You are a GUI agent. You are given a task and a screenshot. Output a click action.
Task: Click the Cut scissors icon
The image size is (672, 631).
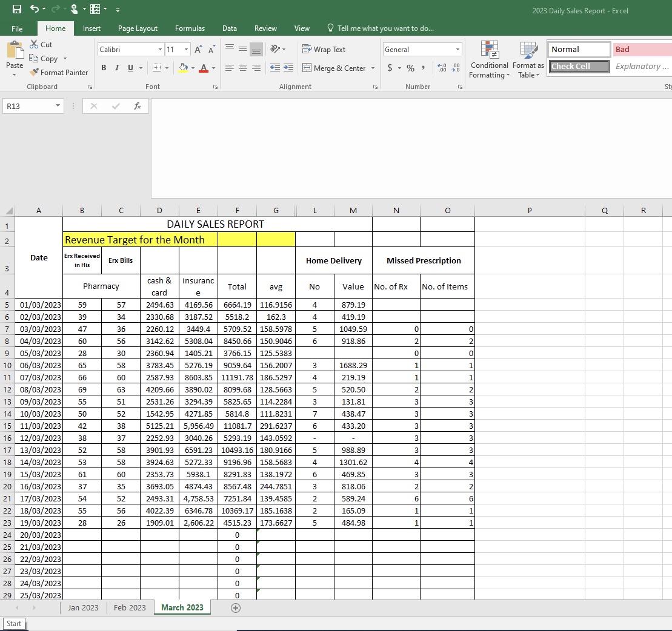(34, 44)
